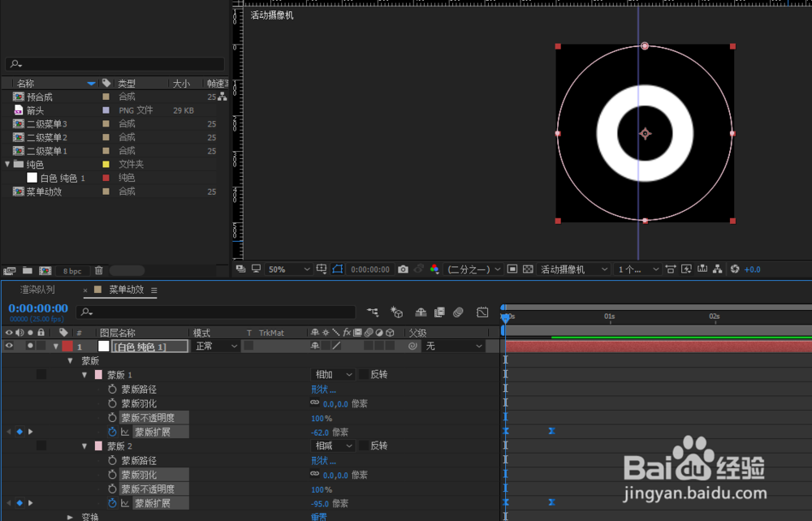Open the 50% magnification dropdown

pos(288,269)
